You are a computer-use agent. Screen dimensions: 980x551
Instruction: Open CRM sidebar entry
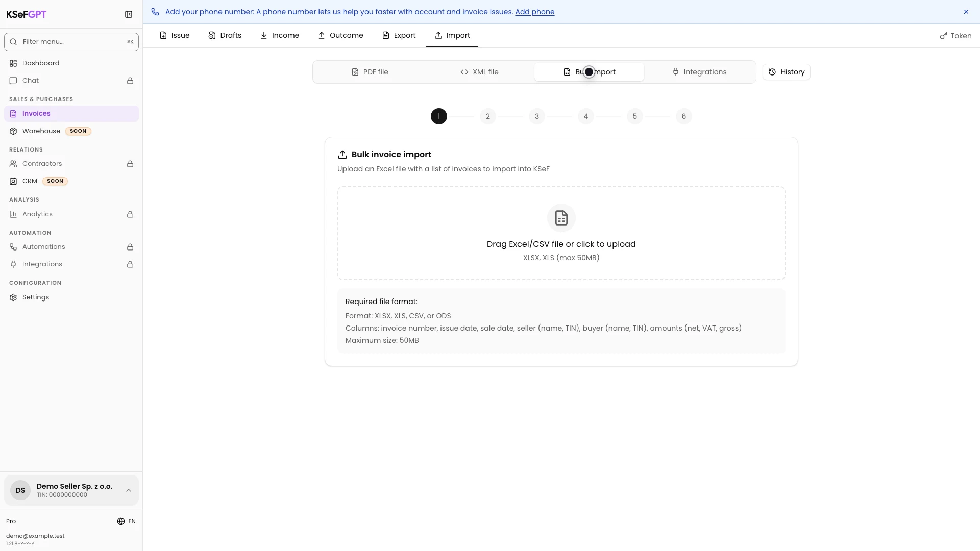[x=71, y=181]
